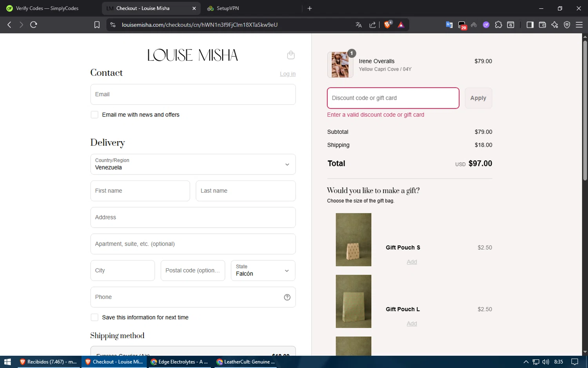Show hidden system tray icons
588x368 pixels.
(x=526, y=362)
